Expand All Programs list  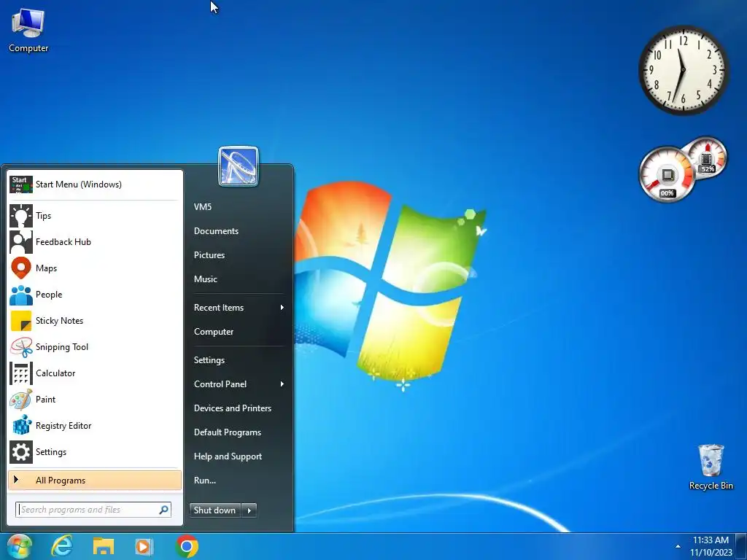(95, 481)
